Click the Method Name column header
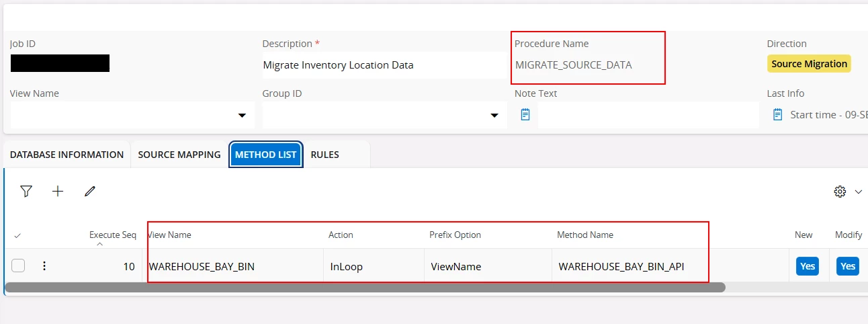 coord(585,235)
